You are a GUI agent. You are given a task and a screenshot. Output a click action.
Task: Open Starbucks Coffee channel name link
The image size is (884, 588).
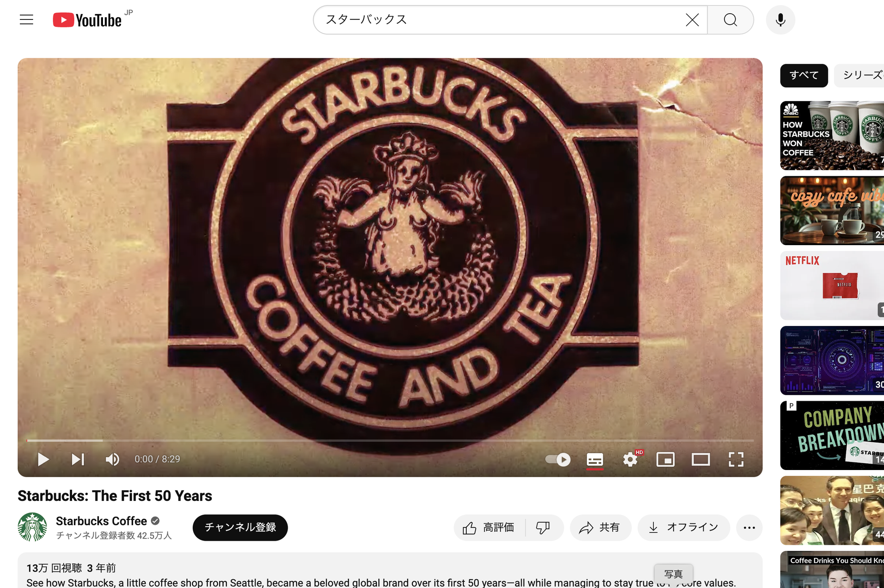pyautogui.click(x=101, y=521)
